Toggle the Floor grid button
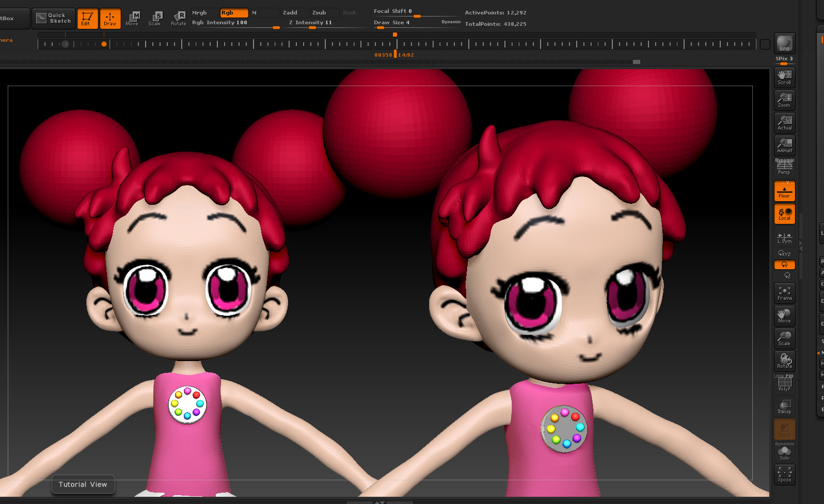824x504 pixels. (784, 191)
